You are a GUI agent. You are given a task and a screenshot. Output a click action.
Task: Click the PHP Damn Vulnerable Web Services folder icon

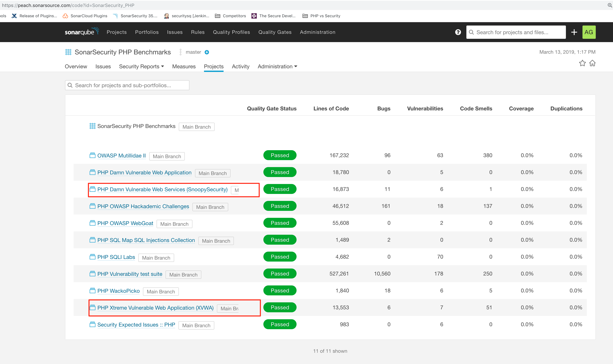click(x=92, y=189)
